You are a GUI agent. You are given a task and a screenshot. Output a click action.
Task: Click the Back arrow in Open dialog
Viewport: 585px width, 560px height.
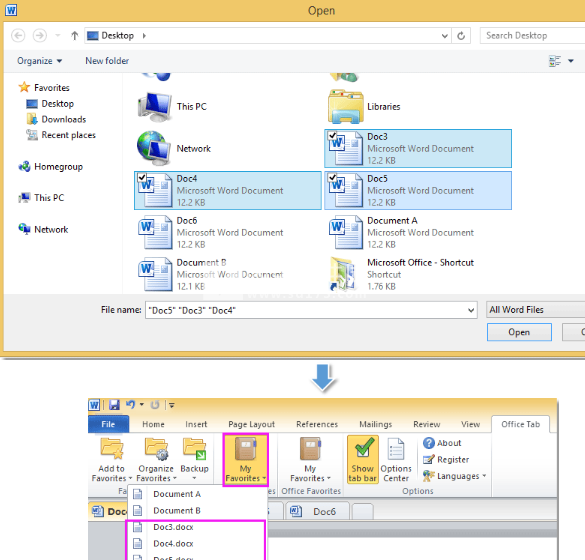[18, 35]
